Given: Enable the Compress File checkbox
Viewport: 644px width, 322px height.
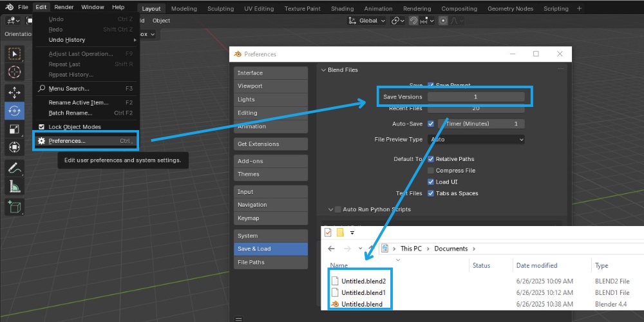Looking at the screenshot, I should click(431, 171).
